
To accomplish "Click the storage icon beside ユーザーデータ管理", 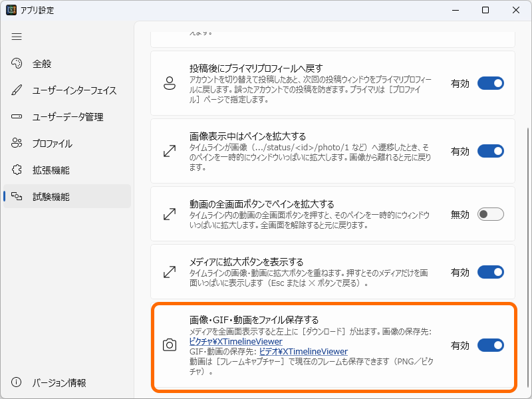I will [x=17, y=117].
